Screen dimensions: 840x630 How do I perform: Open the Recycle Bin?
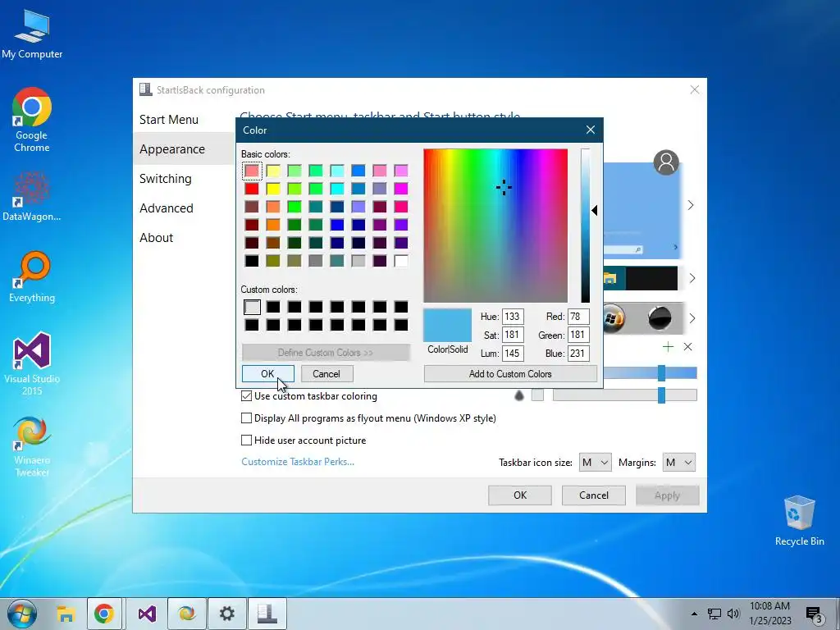(799, 521)
